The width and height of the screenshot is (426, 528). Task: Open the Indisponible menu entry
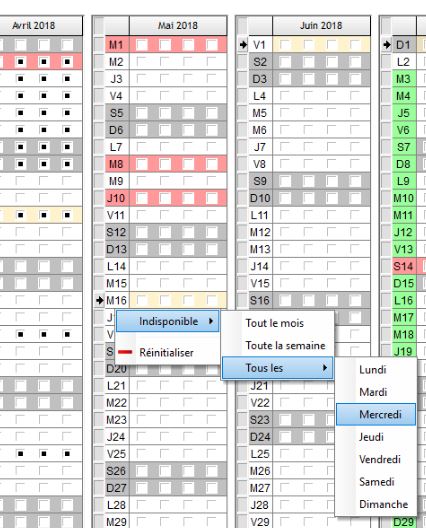point(167,321)
